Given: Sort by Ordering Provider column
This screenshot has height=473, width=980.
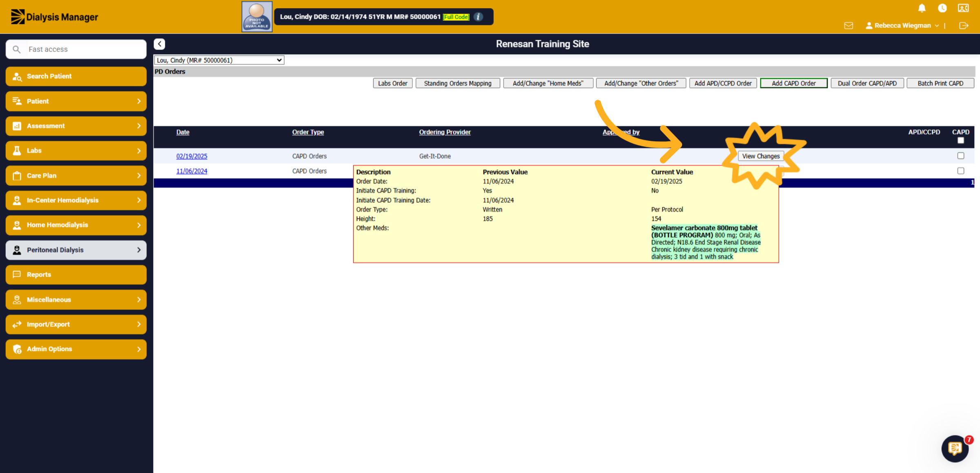Looking at the screenshot, I should tap(445, 132).
